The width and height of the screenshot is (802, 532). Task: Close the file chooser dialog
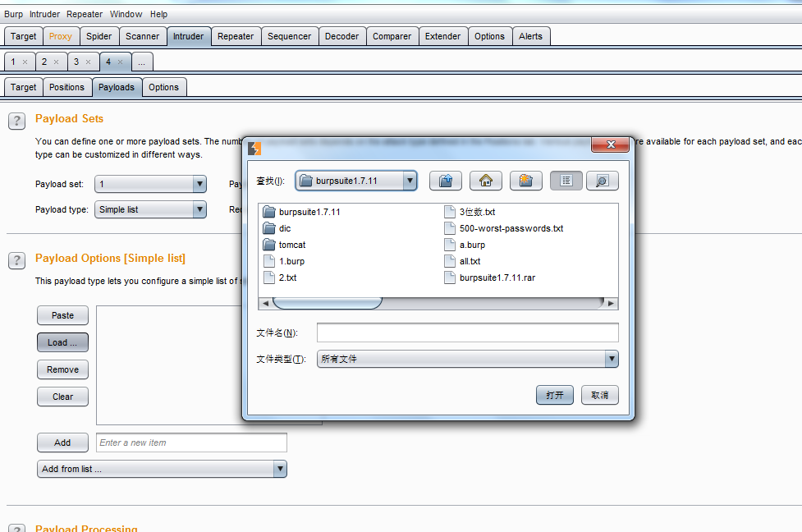610,144
